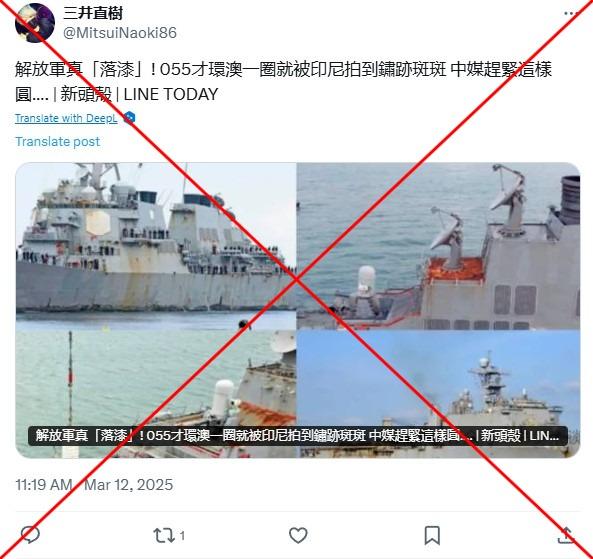The height and width of the screenshot is (559, 593).
Task: Click Translate post link
Action: [x=57, y=141]
